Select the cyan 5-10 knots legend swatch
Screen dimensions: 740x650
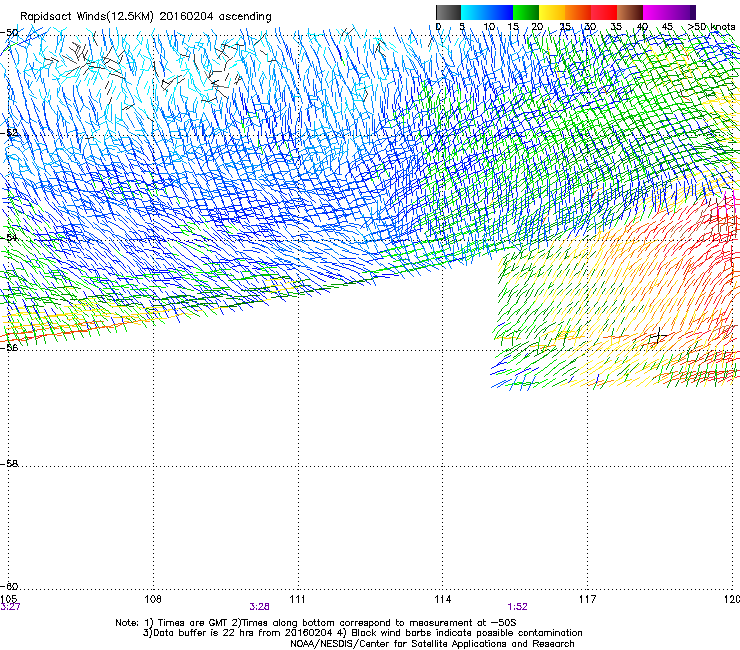coord(474,12)
